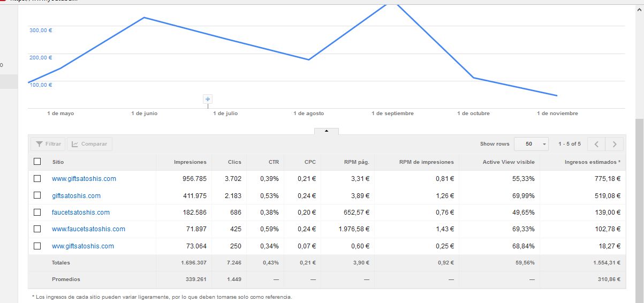This screenshot has height=303, width=644.
Task: Click the '1 de julio' axis label
Action: [225, 113]
